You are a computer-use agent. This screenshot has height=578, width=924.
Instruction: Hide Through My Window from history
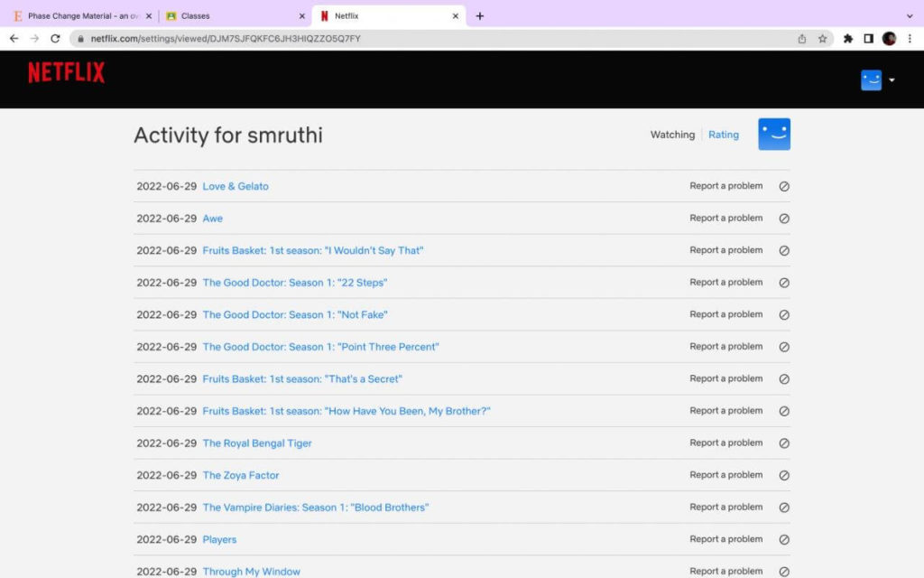click(784, 572)
